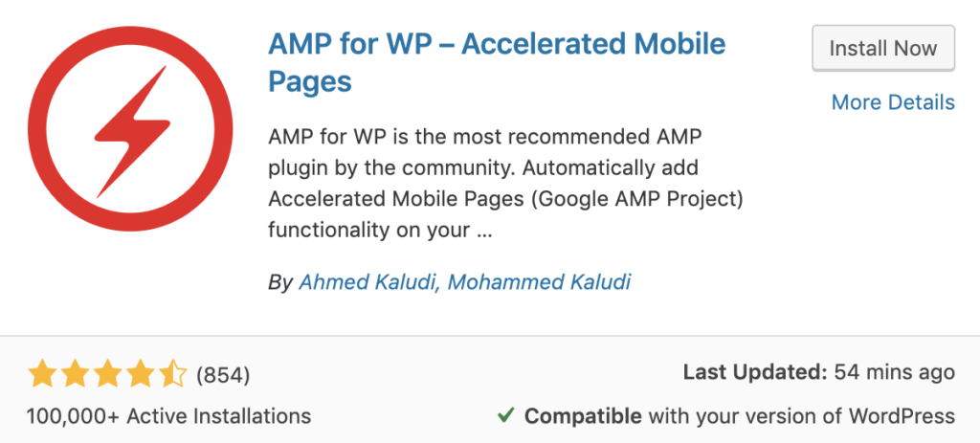The width and height of the screenshot is (980, 443).
Task: Click the 54 mins ago timestamp
Action: coord(895,373)
